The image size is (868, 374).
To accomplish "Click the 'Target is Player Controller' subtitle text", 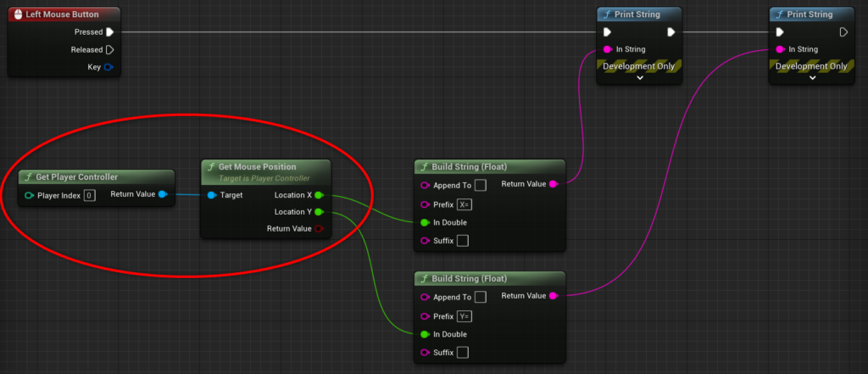I will point(264,178).
